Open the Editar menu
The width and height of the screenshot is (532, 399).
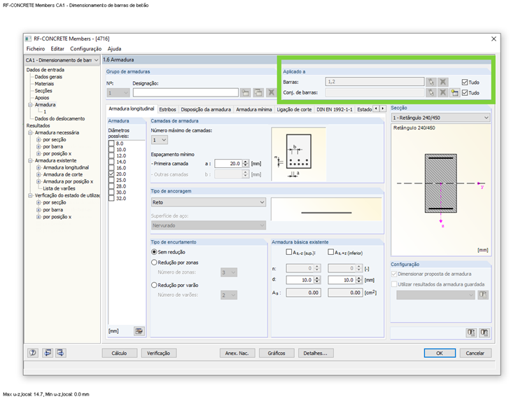(x=57, y=49)
